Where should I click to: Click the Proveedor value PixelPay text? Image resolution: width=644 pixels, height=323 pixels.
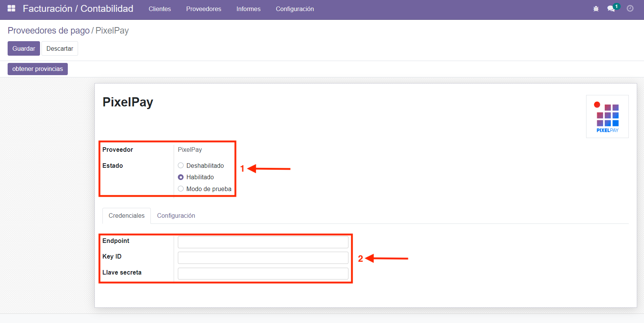(190, 149)
